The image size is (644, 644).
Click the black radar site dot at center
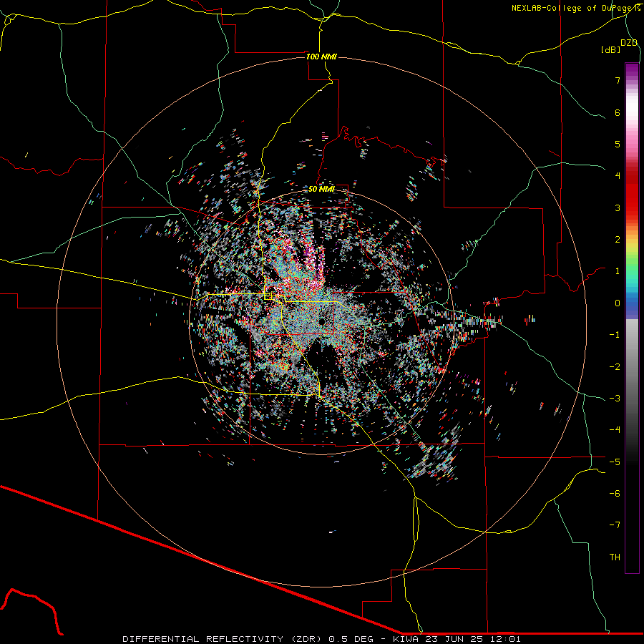[x=321, y=321]
